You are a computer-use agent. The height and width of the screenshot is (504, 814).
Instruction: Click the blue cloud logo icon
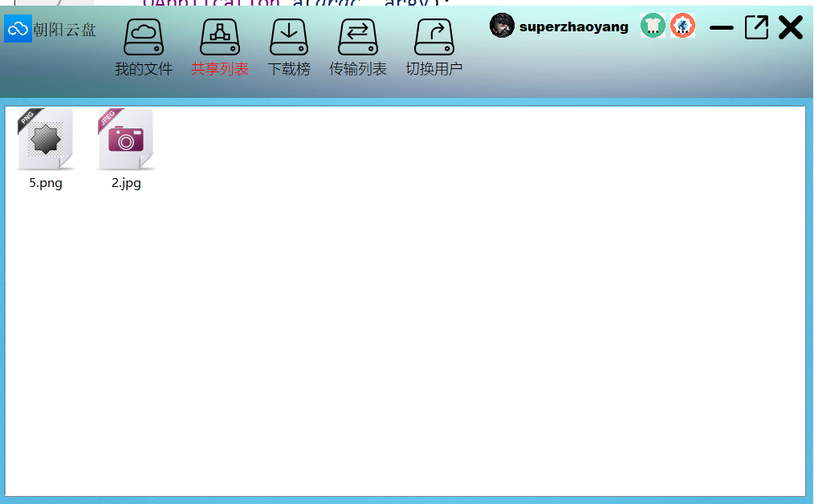click(x=18, y=29)
